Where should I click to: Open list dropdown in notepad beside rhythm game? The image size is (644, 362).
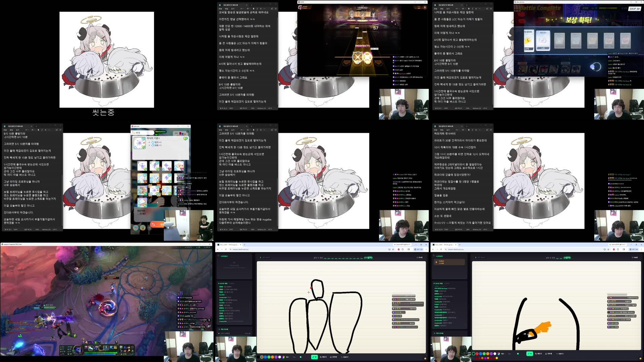point(248,9)
